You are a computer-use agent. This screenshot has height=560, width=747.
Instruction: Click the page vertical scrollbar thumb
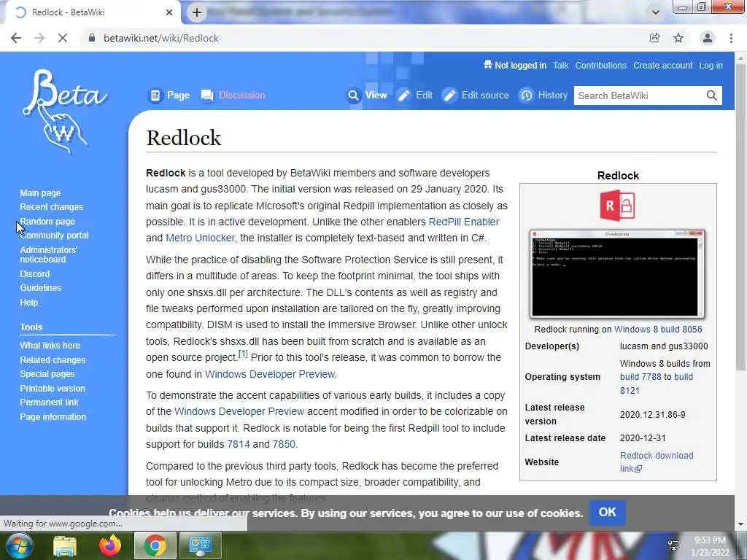pos(741,217)
